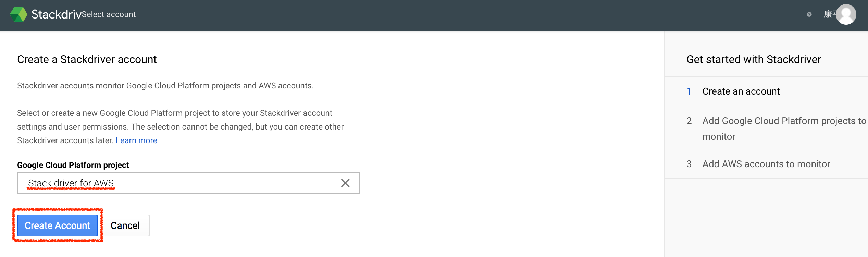Click the username text beside the avatar
The width and height of the screenshot is (868, 257).
click(829, 14)
